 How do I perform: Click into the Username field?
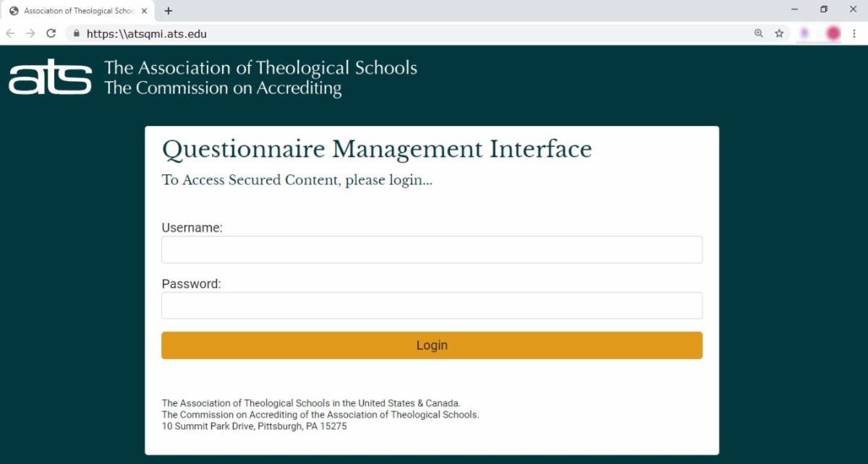pos(432,250)
